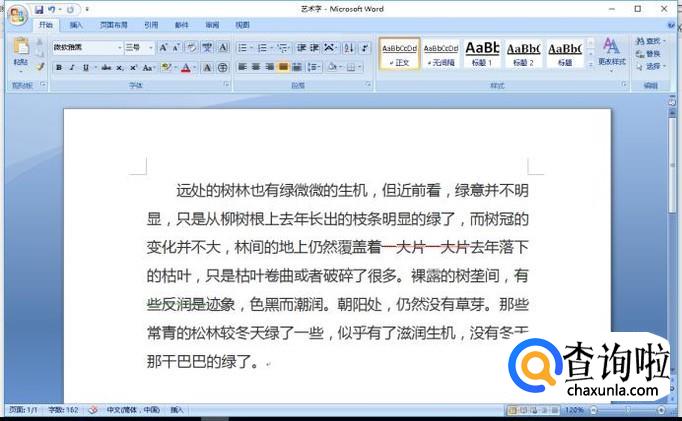Viewport: 682px width, 421px height.
Task: Click the Paste icon
Action: click(20, 51)
